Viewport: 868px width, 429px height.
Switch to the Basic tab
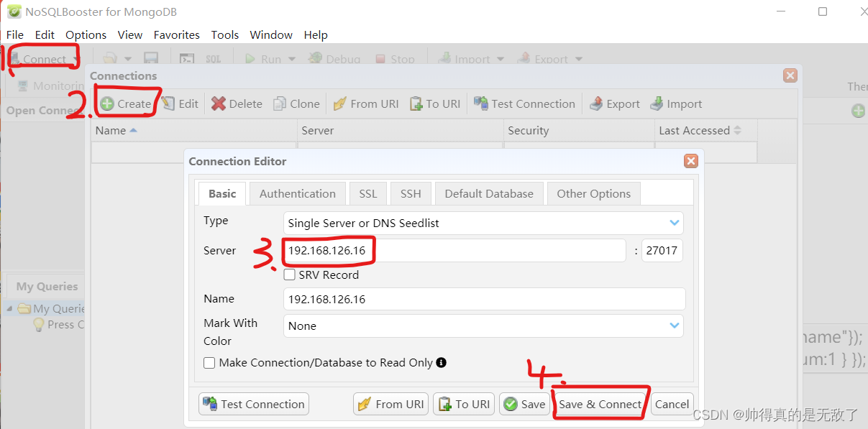(x=222, y=193)
